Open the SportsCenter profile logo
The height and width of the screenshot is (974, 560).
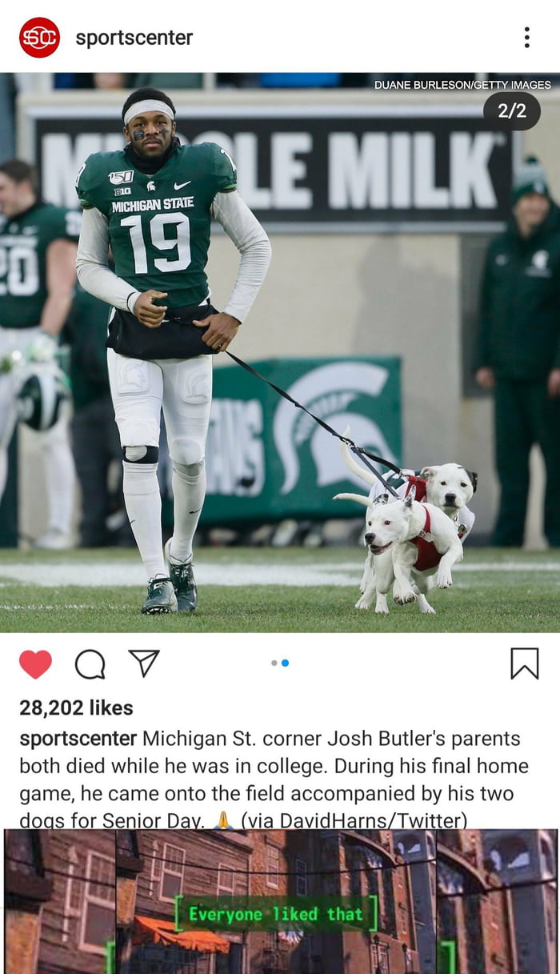pos(39,38)
